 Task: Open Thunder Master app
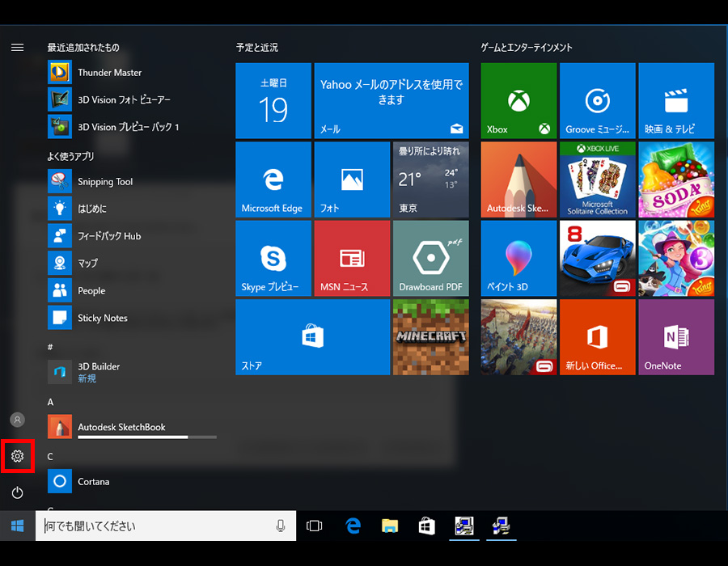(133, 73)
